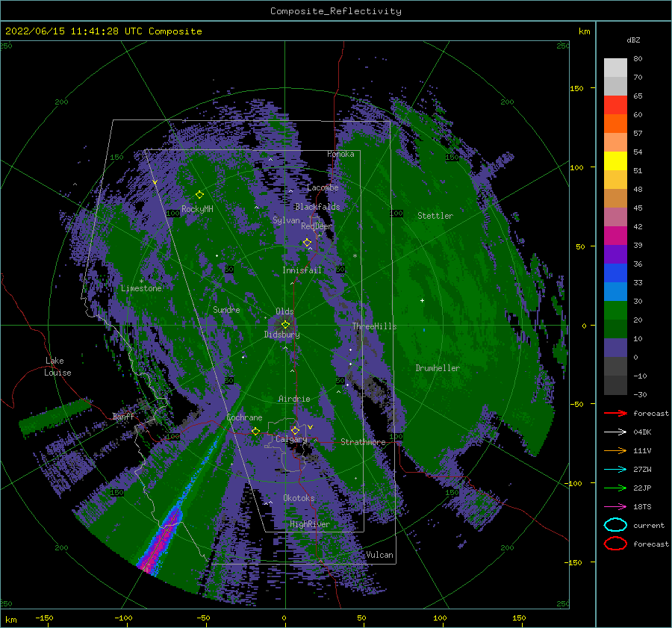Screen dimensions: 672x628
Task: Click the green 22JP arrow icon
Action: [615, 488]
